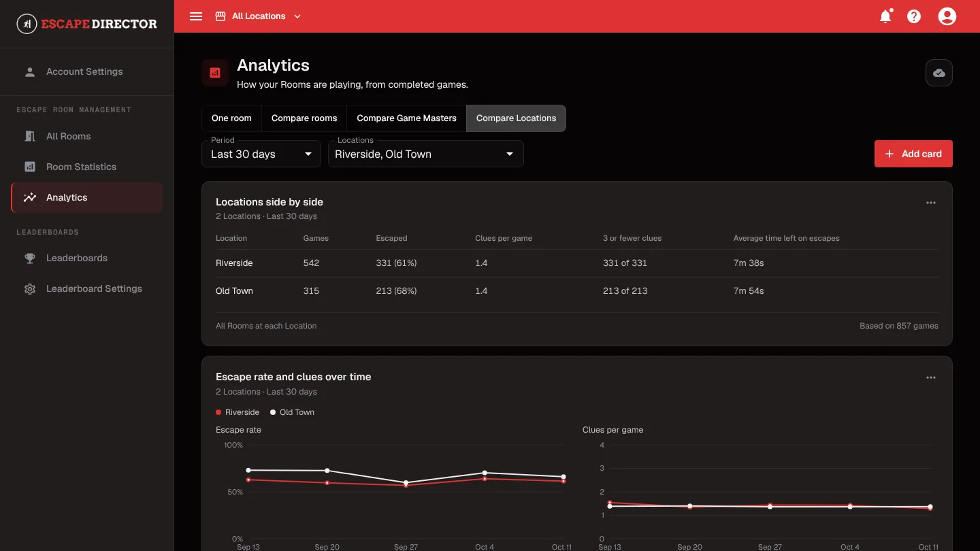The height and width of the screenshot is (551, 980).
Task: Click the Analytics trend line icon
Action: 30,197
